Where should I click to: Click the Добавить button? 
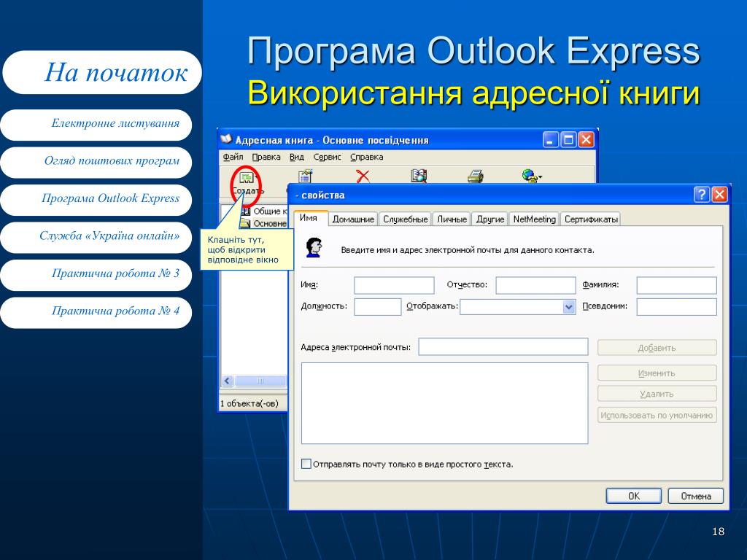click(x=657, y=348)
